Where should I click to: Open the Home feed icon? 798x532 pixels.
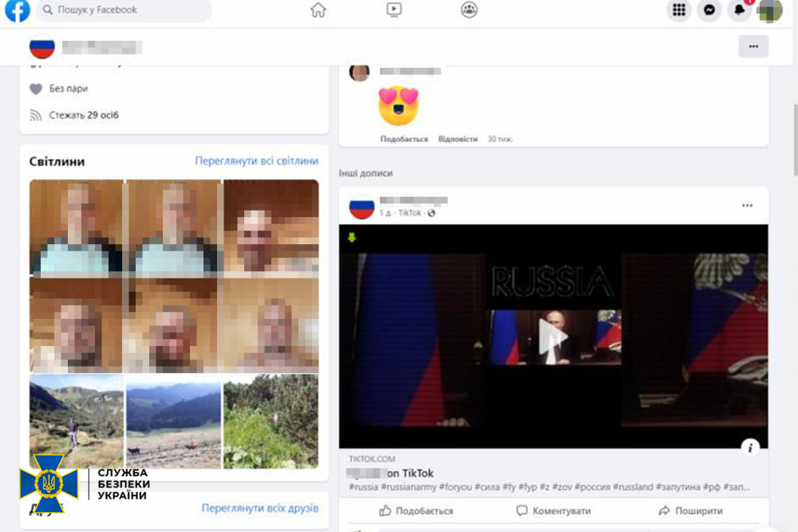318,10
